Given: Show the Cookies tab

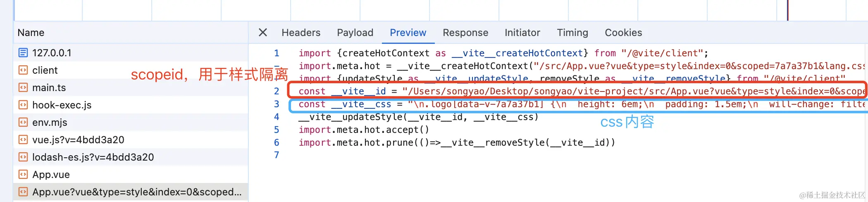Looking at the screenshot, I should coord(623,33).
